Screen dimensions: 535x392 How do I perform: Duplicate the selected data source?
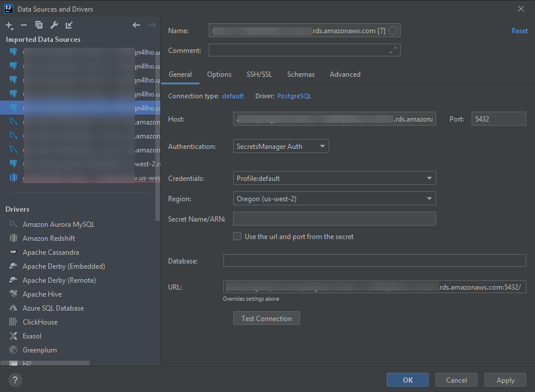(38, 26)
